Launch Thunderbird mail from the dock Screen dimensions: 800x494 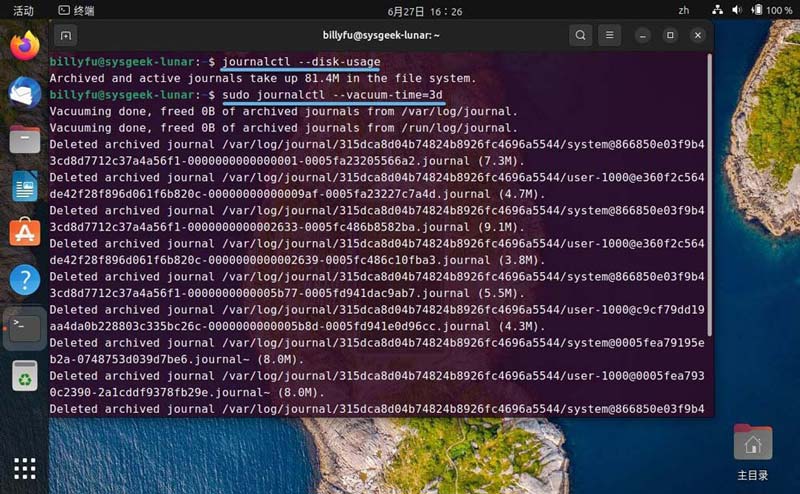pos(24,93)
